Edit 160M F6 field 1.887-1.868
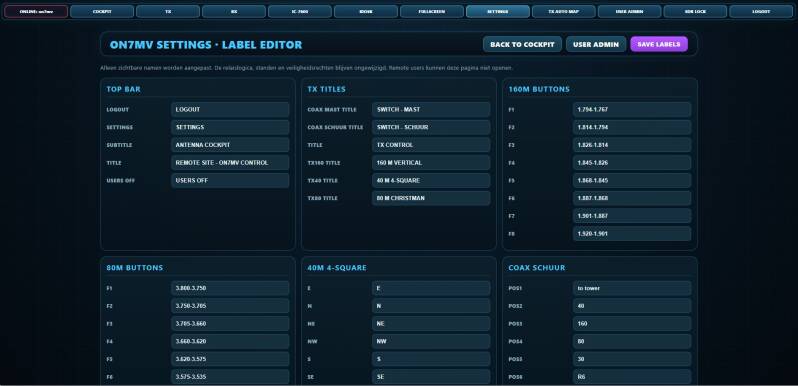Image resolution: width=798 pixels, height=386 pixels. [632, 198]
